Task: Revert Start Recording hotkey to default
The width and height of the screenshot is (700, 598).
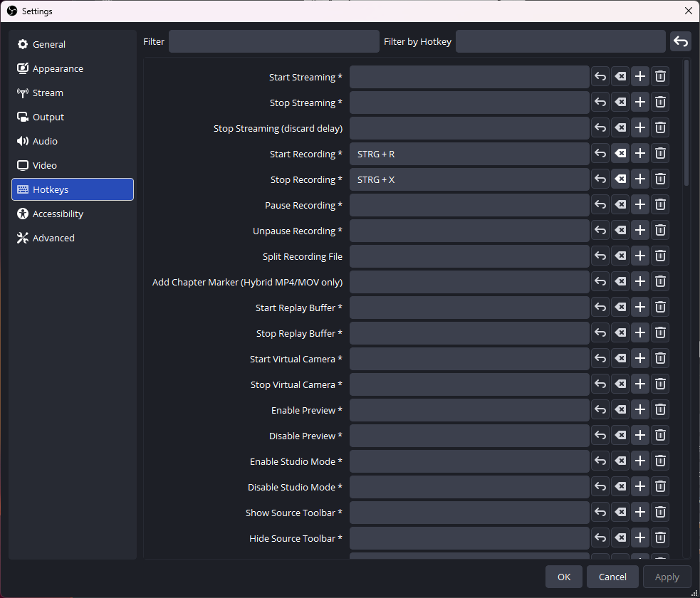Action: pyautogui.click(x=600, y=153)
